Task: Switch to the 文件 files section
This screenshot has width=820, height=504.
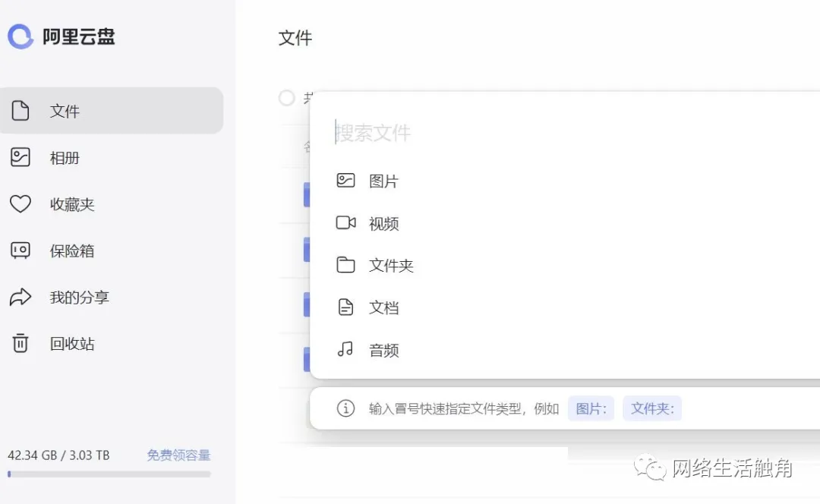Action: (x=66, y=111)
